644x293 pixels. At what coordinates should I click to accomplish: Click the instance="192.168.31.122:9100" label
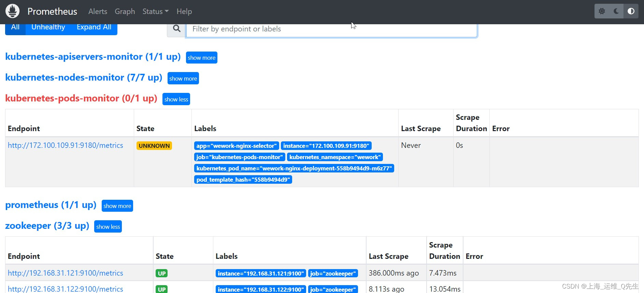(261, 289)
